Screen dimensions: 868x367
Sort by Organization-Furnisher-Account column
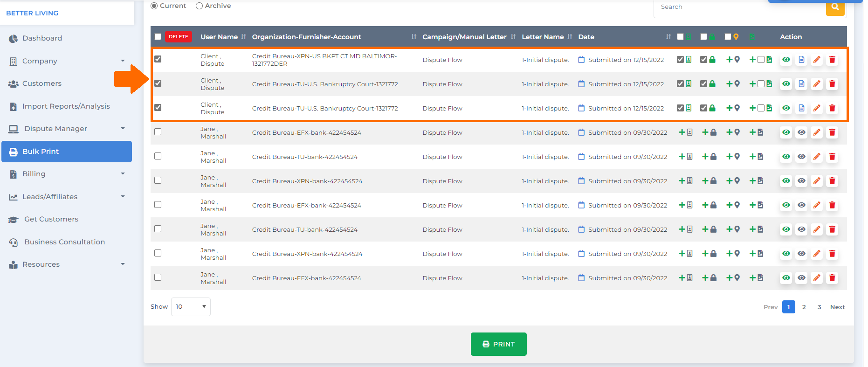click(x=414, y=37)
